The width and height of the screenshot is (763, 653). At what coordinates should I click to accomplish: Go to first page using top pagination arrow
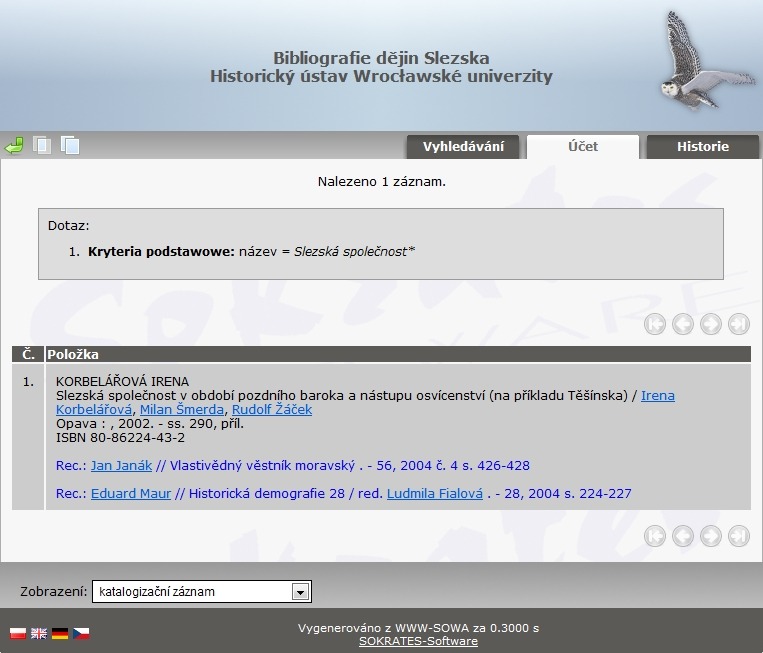[x=655, y=324]
